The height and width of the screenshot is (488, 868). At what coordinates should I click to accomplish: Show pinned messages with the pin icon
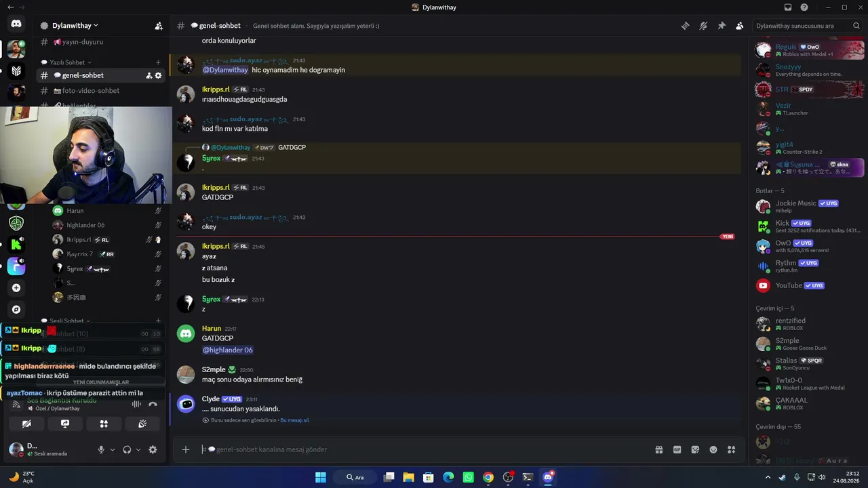coord(722,26)
